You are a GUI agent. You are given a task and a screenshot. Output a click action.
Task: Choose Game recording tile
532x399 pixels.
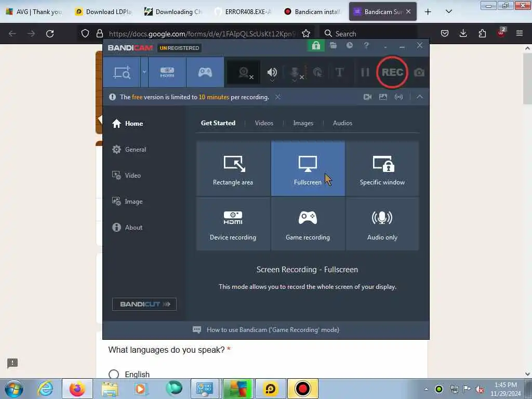(308, 224)
